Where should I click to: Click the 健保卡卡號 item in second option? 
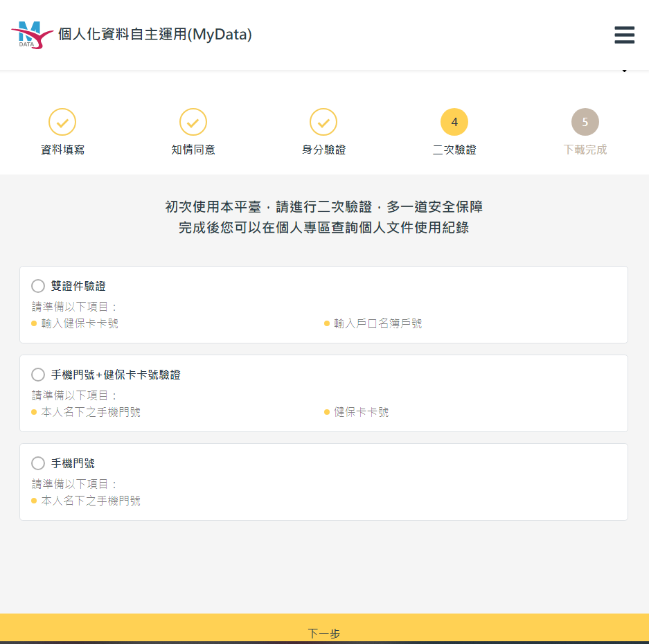(361, 412)
